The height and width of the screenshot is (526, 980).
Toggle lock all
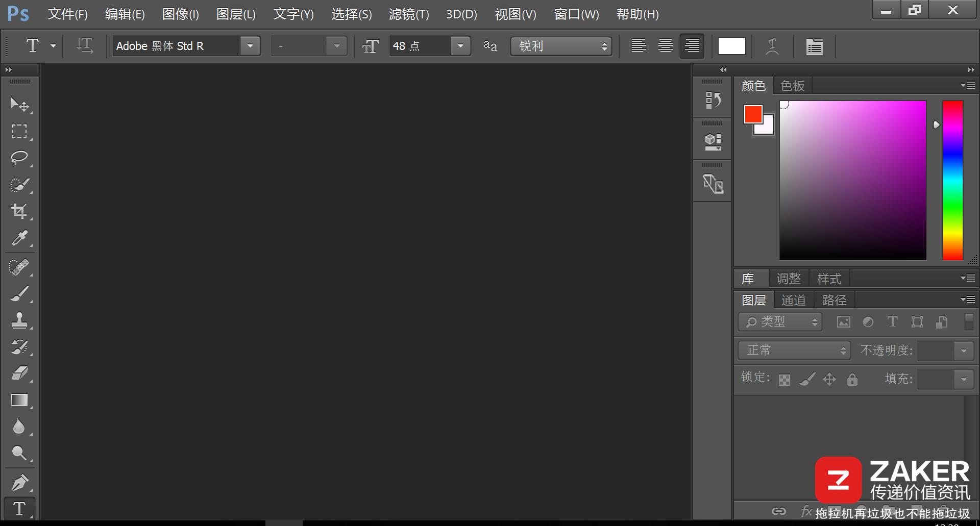[852, 380]
